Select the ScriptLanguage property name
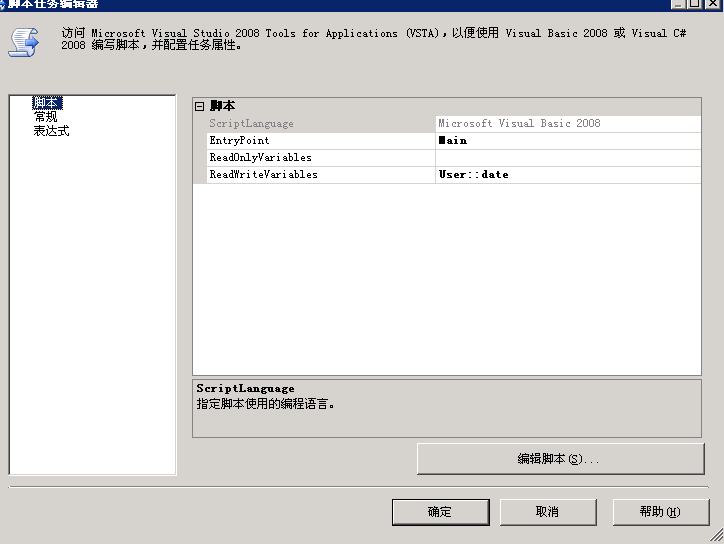724x544 pixels. pyautogui.click(x=251, y=124)
